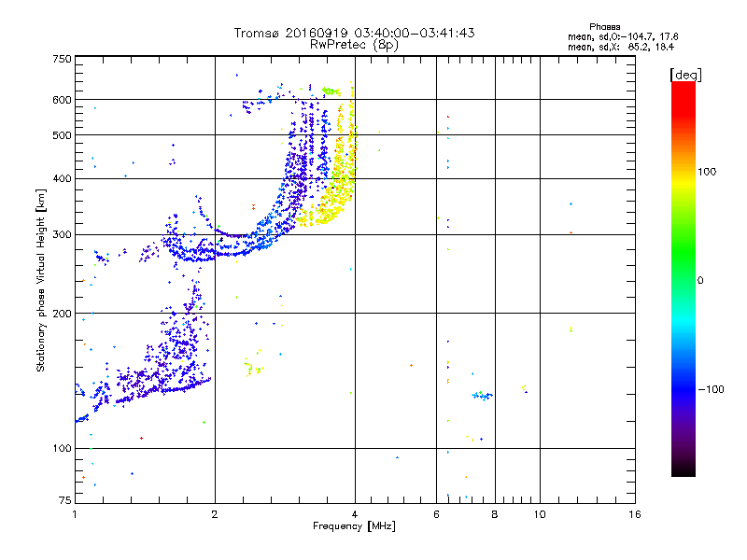Click y-axis tick label '500'
This screenshot has height=560, width=747.
(62, 135)
